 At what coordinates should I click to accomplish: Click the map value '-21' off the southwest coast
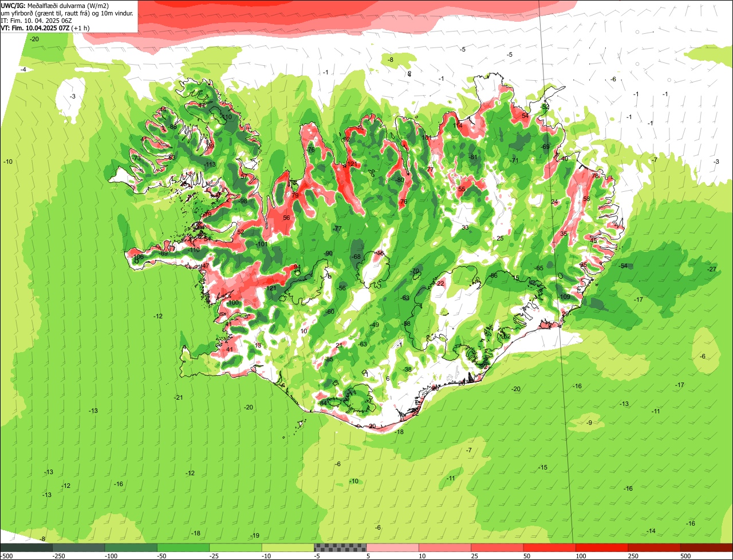pos(178,397)
